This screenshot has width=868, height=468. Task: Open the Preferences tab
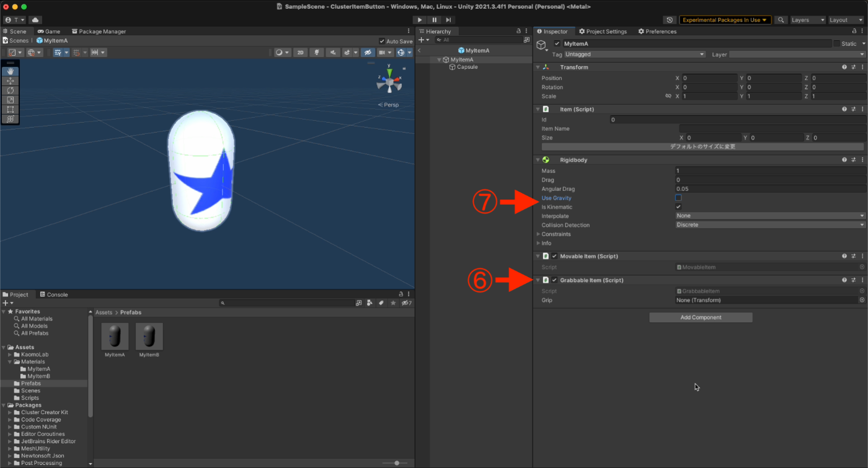(x=659, y=32)
